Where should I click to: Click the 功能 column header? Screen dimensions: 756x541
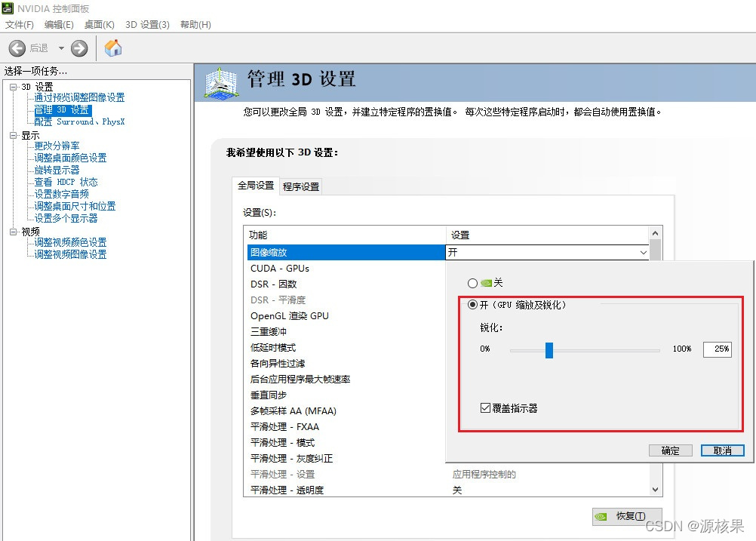pyautogui.click(x=346, y=235)
